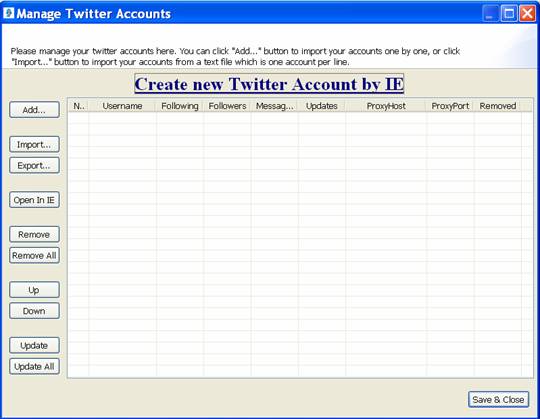Click Save & Close

[498, 399]
